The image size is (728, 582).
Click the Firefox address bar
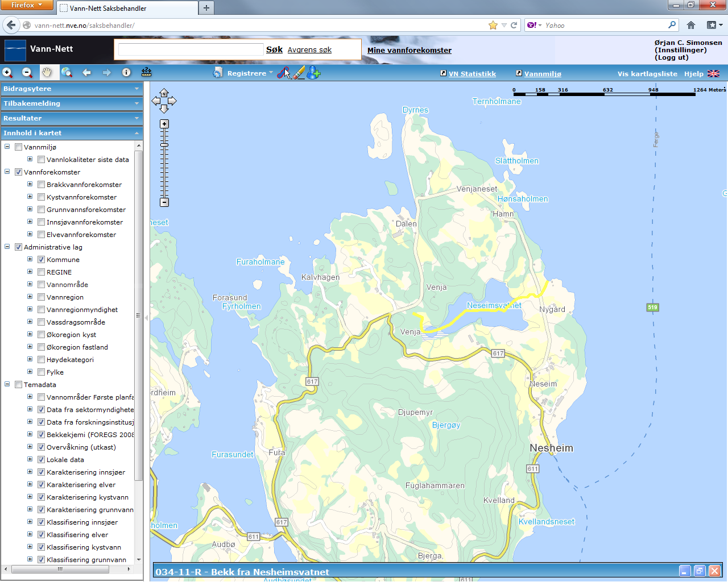(259, 25)
